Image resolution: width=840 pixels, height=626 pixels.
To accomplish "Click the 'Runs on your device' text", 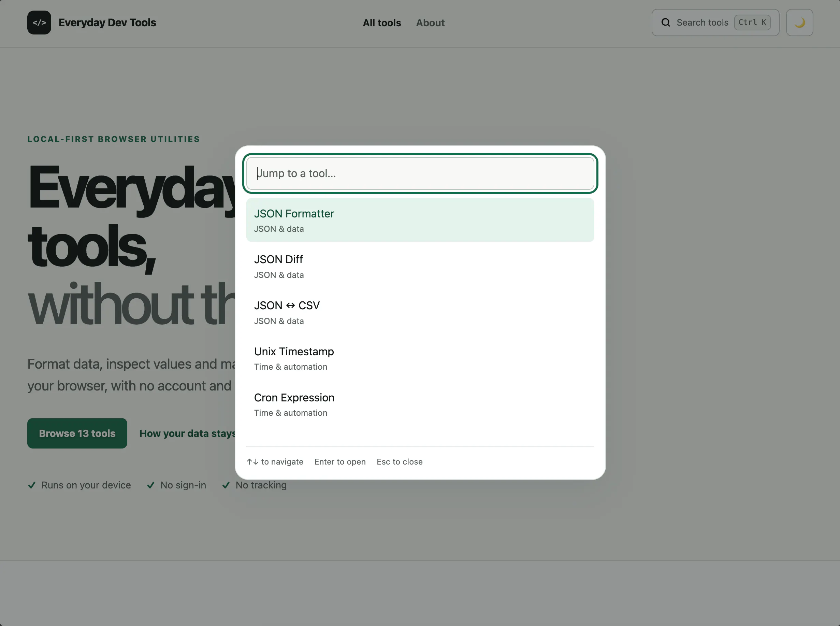I will pos(86,485).
